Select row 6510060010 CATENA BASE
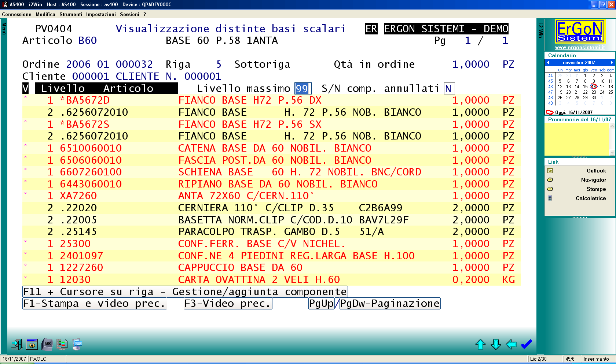Screen dimensions: 616x364 tap(272, 148)
